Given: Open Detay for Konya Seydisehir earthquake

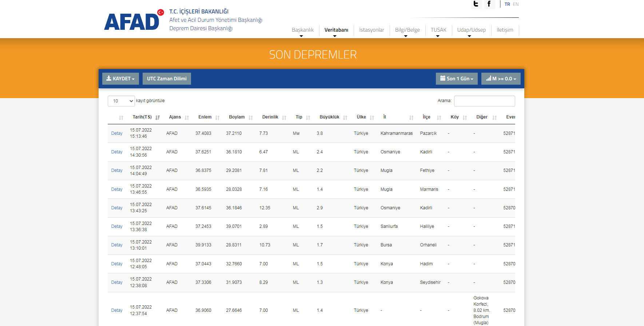Looking at the screenshot, I should tap(117, 282).
